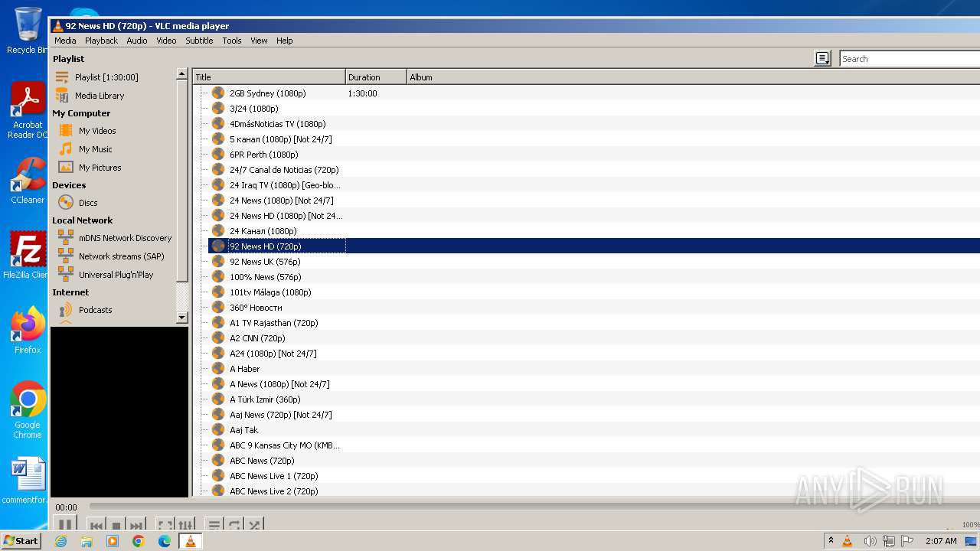
Task: Sidebar scrollbar down arrow
Action: (x=181, y=317)
